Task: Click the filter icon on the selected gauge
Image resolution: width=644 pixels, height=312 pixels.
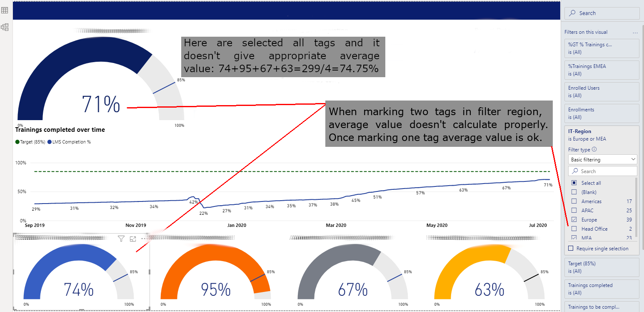Action: click(121, 239)
